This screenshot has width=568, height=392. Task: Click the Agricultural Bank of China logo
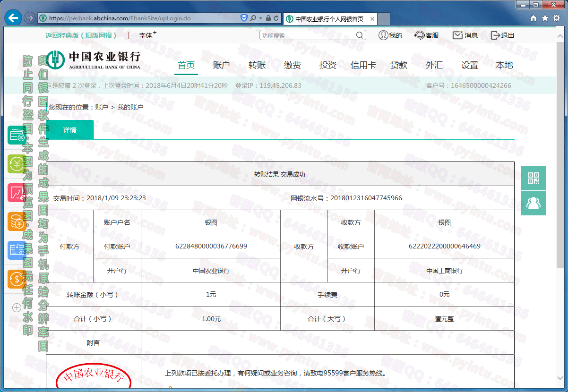pos(93,60)
